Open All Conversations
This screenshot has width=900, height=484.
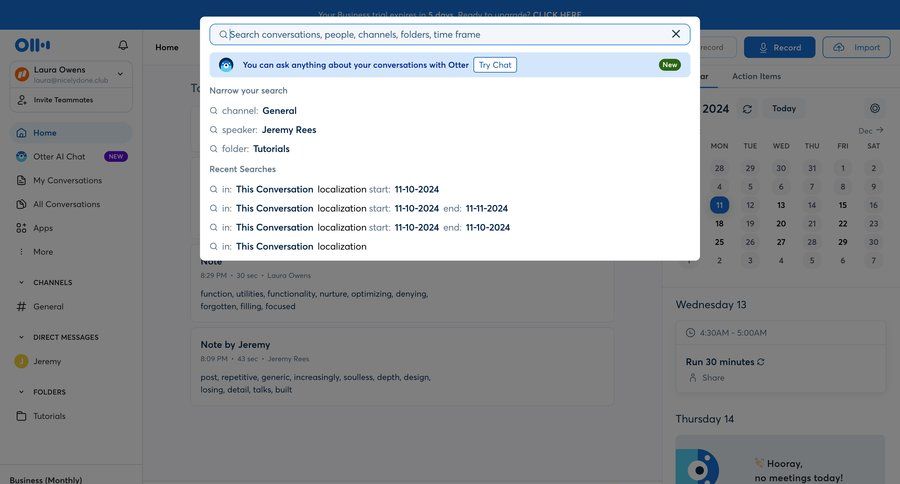pos(71,204)
